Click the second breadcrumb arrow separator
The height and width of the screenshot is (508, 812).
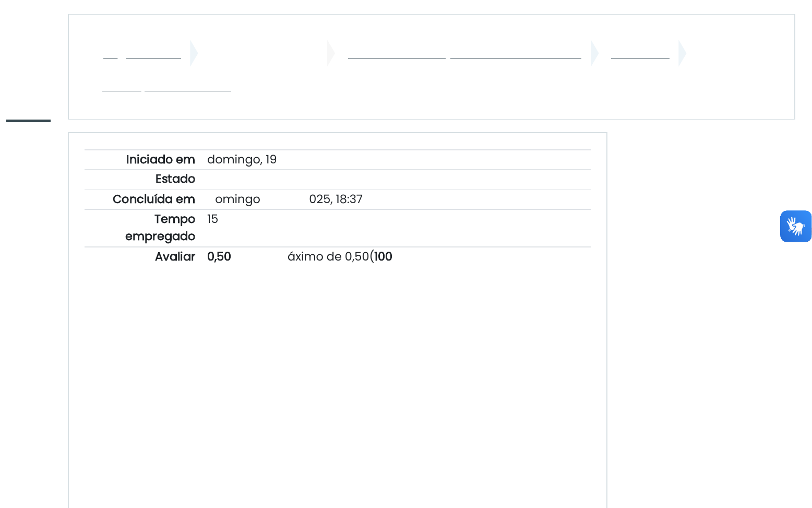(331, 53)
